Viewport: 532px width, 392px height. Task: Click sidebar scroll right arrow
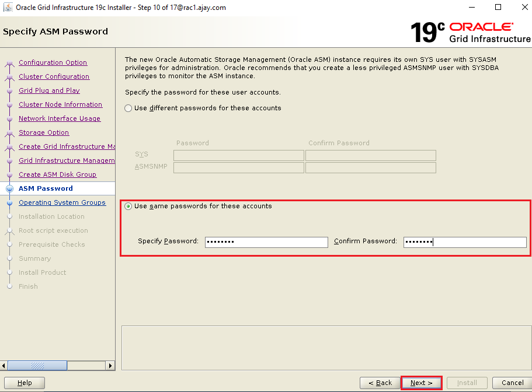110,366
